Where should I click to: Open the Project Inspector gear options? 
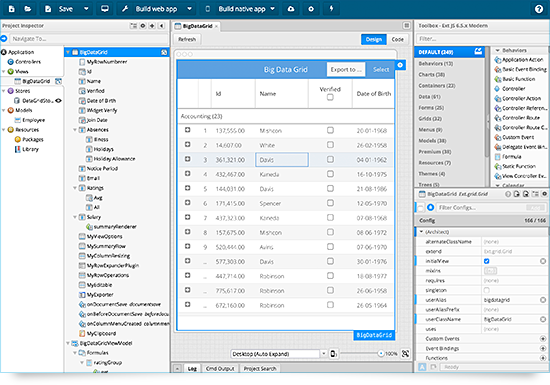(x=143, y=26)
